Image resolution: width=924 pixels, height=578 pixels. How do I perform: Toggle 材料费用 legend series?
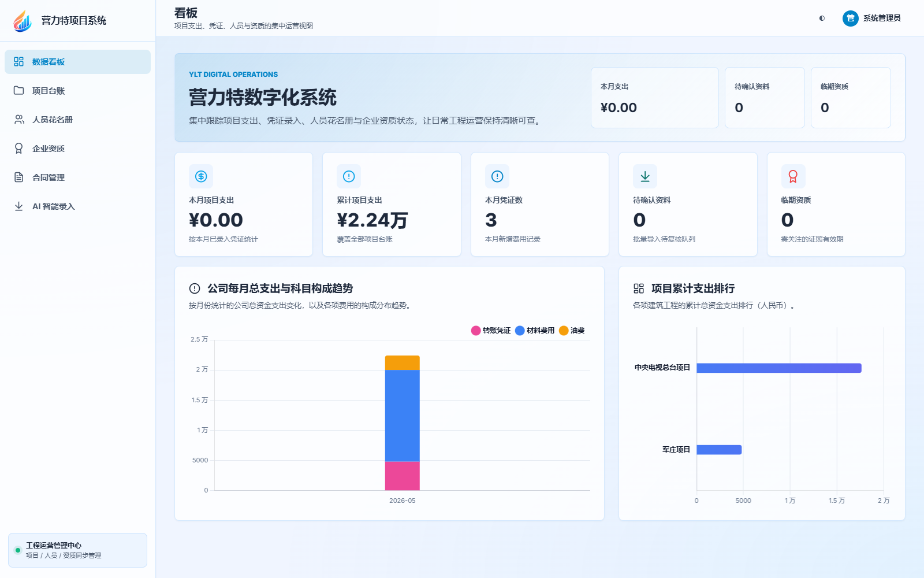click(535, 331)
